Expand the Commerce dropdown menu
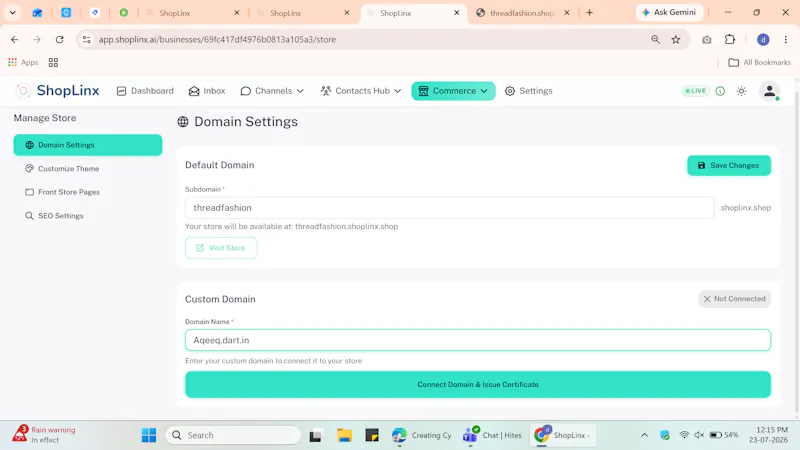800x450 pixels. [453, 91]
